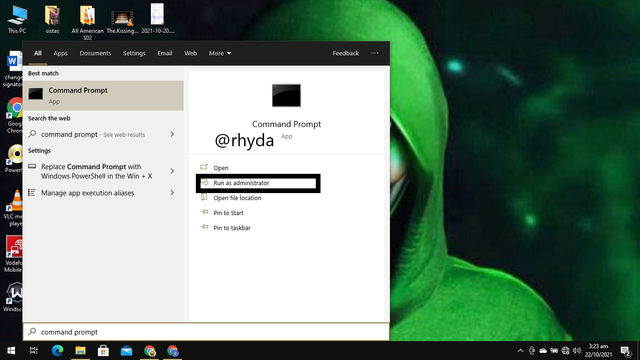Click the Feedback button
Image resolution: width=640 pixels, height=360 pixels.
click(345, 53)
